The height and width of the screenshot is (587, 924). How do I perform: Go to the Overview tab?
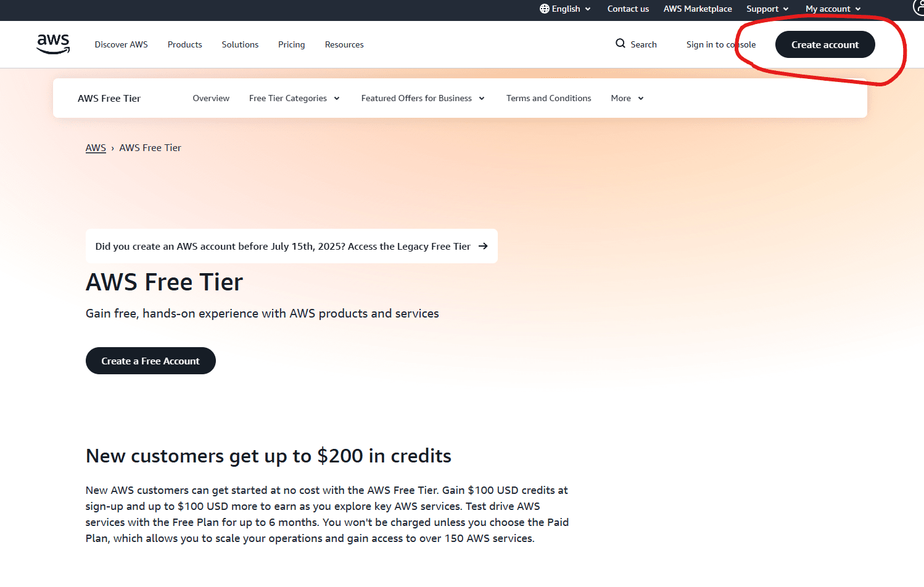click(211, 98)
